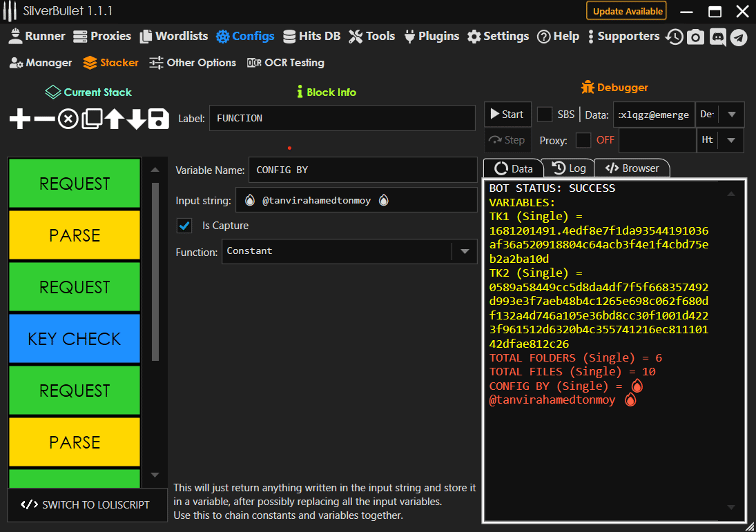756x532 pixels.
Task: Enable the SBS checkbox
Action: (545, 115)
